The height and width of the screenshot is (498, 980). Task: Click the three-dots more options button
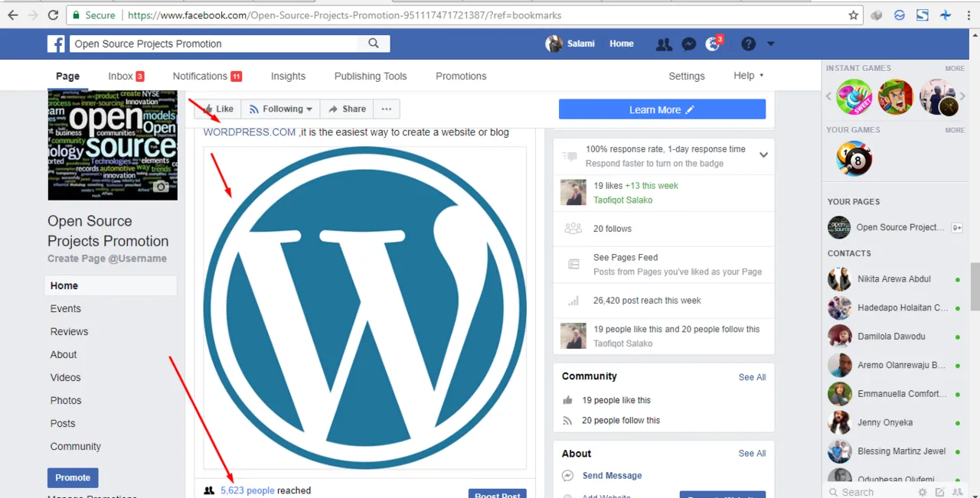pyautogui.click(x=387, y=109)
